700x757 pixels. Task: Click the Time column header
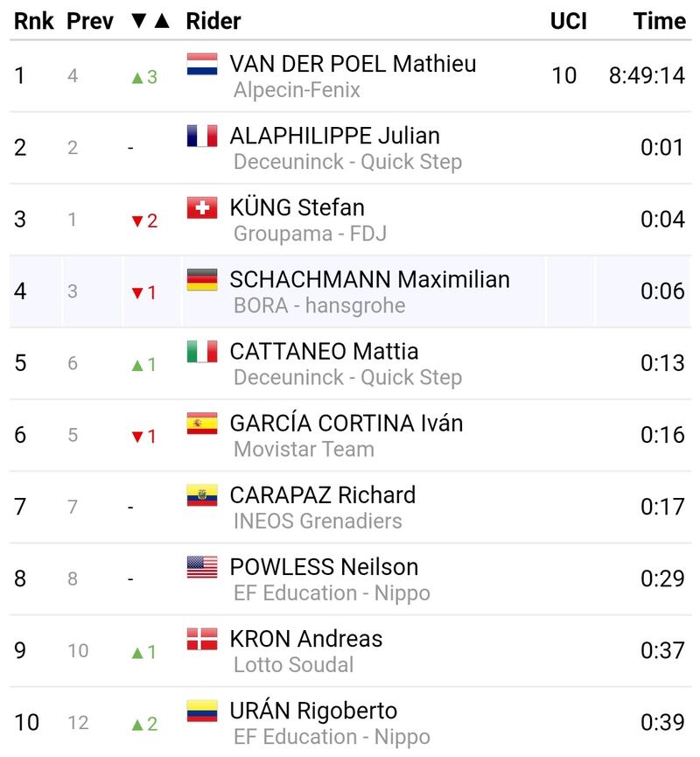click(x=660, y=21)
